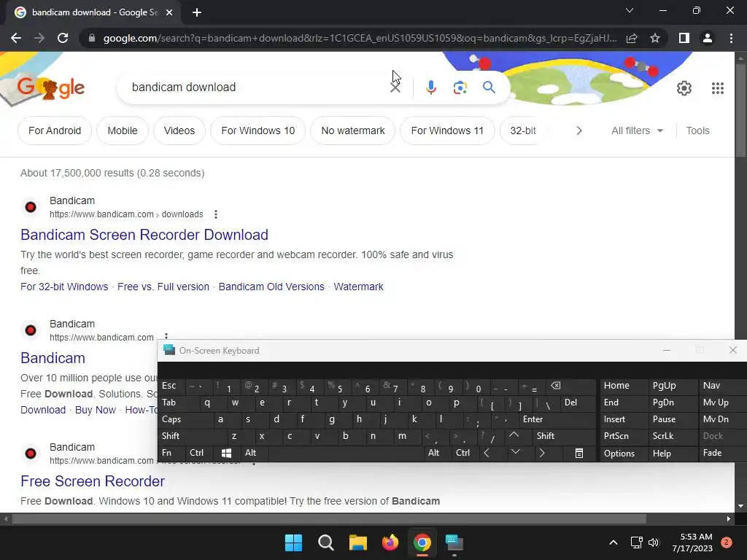Start voice search with microphone icon
This screenshot has height=560, width=747.
(x=430, y=87)
